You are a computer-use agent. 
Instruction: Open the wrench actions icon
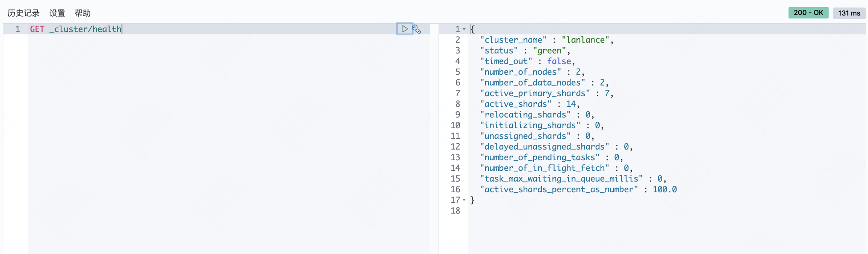[416, 29]
